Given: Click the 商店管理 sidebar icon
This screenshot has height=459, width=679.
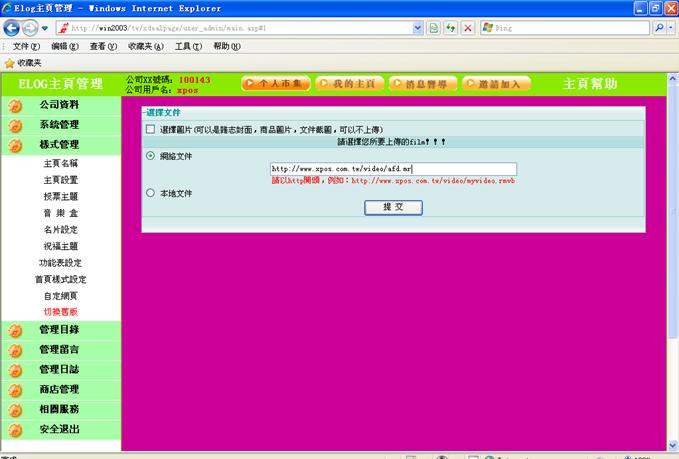Looking at the screenshot, I should pyautogui.click(x=15, y=390).
